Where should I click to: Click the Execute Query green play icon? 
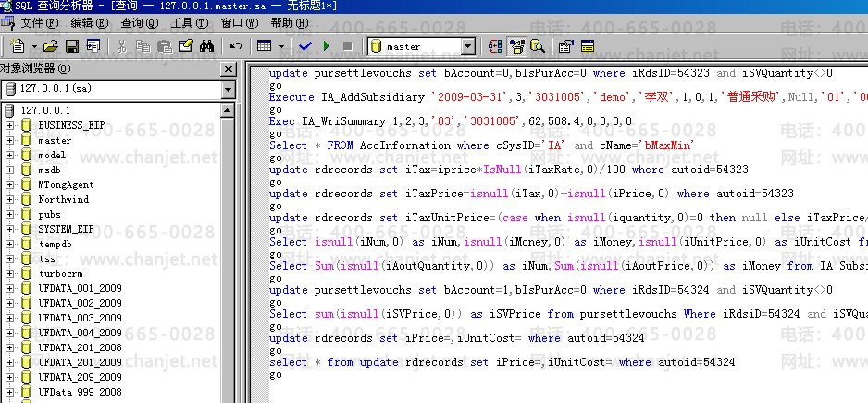tap(327, 45)
